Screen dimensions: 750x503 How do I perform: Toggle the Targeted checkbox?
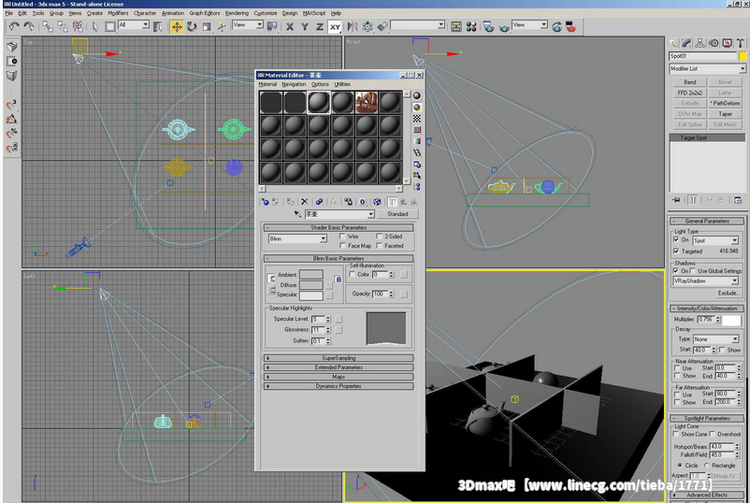coord(676,251)
